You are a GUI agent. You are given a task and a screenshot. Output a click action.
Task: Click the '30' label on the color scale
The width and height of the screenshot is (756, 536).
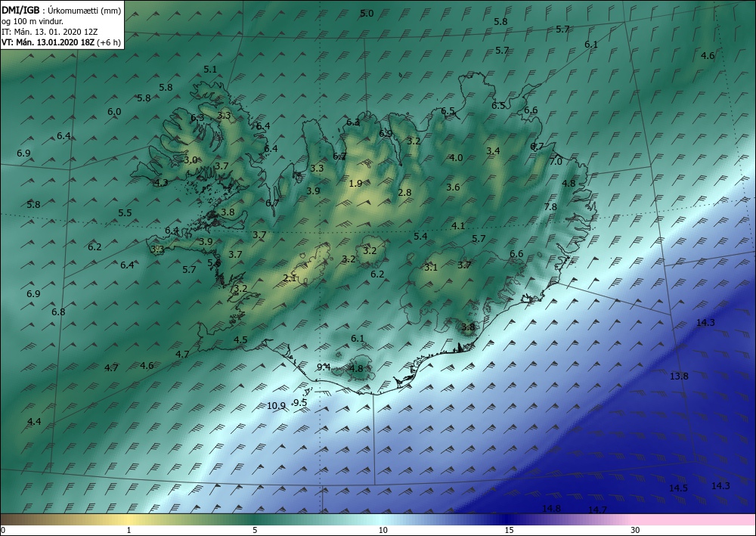[635, 530]
